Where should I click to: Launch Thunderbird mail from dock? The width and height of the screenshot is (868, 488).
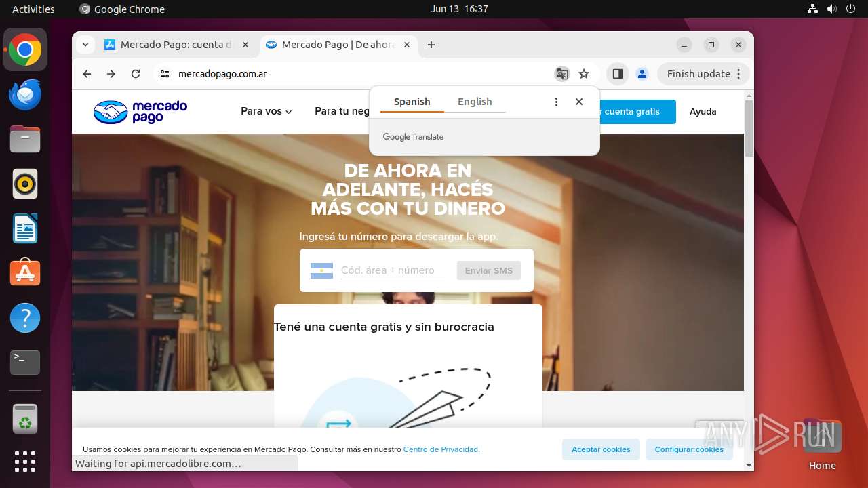(x=25, y=95)
